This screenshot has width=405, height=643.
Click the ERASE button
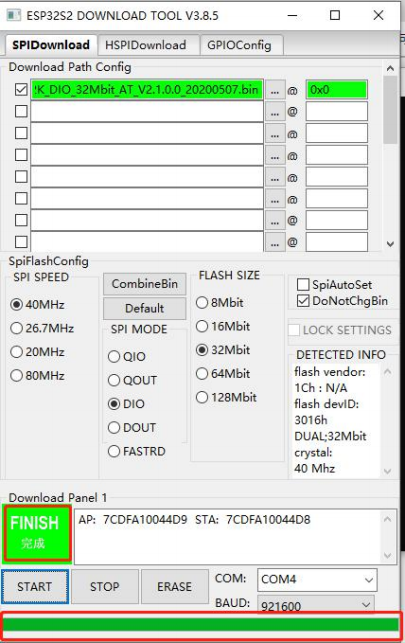coord(175,586)
